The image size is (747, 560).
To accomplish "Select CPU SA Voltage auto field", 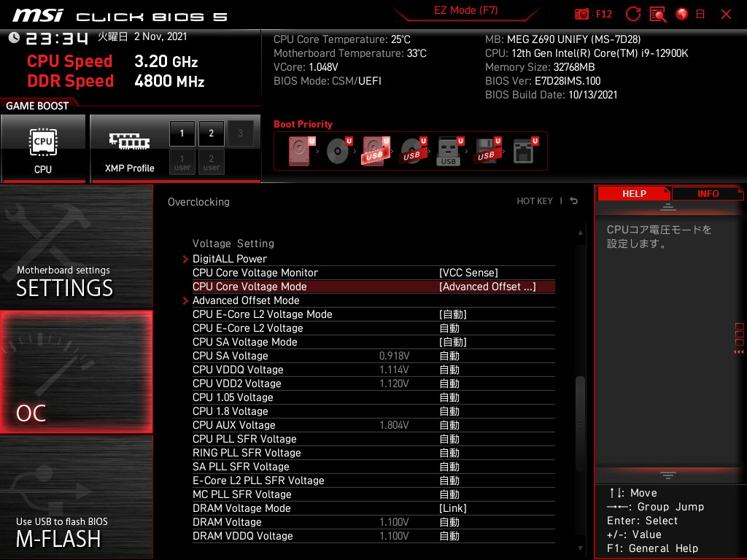I will tap(449, 356).
